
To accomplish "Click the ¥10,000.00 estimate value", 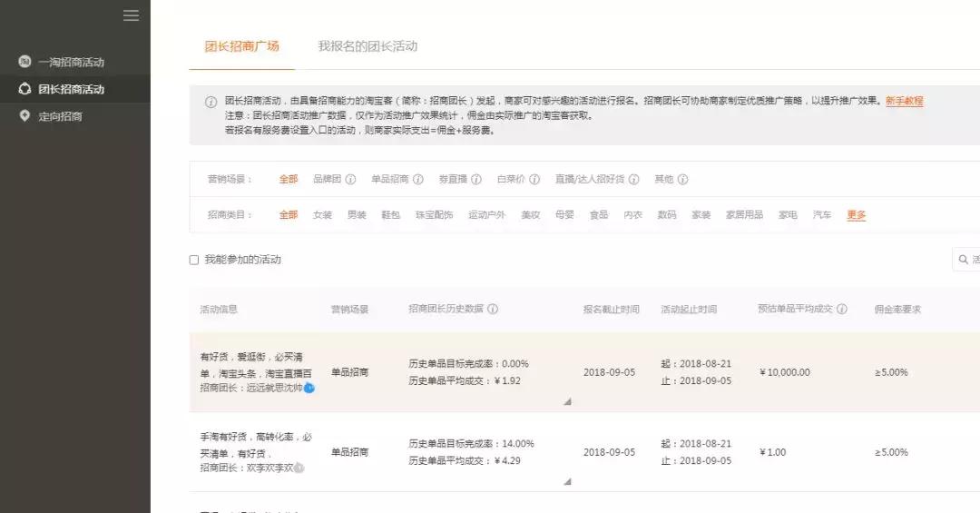I will tap(785, 373).
